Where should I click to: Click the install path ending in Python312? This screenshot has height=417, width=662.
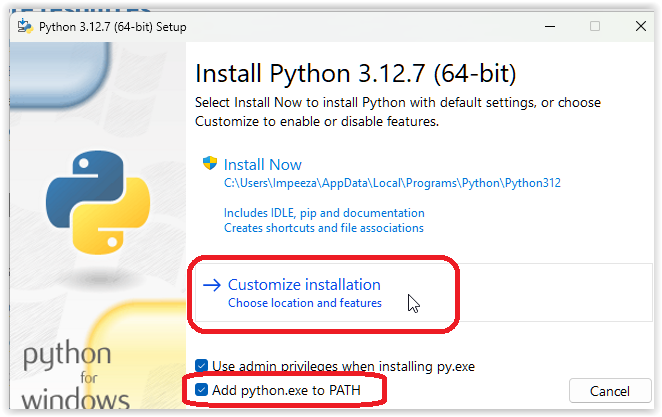392,183
